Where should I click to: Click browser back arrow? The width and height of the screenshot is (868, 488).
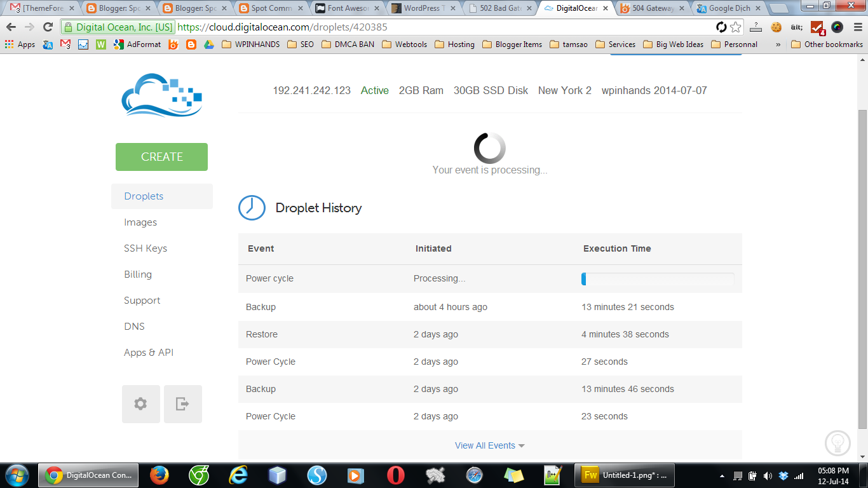pyautogui.click(x=11, y=27)
